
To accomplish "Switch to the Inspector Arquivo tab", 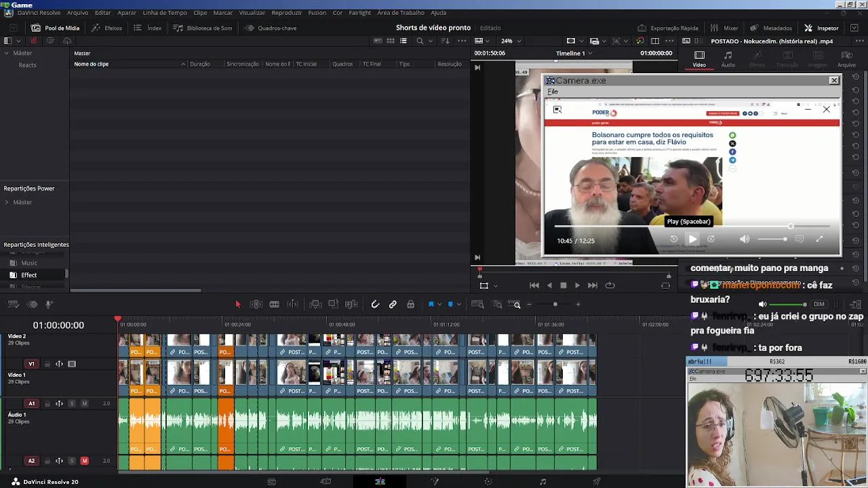I will point(846,59).
